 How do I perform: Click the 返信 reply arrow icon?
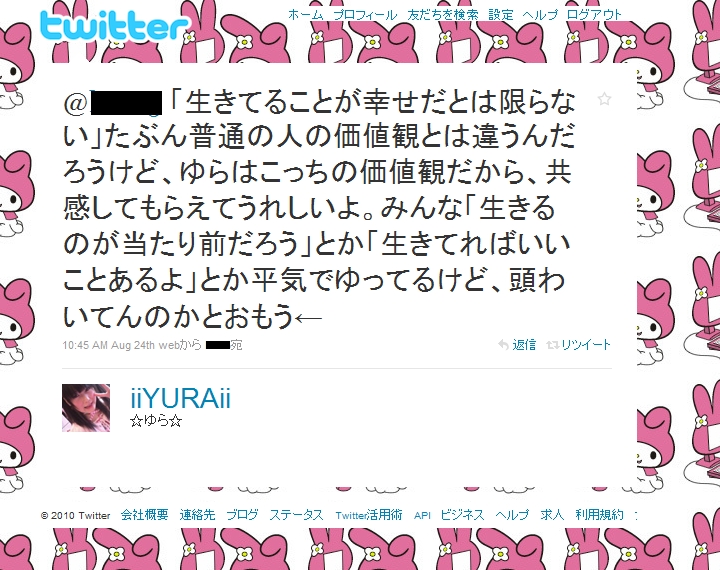(x=503, y=344)
